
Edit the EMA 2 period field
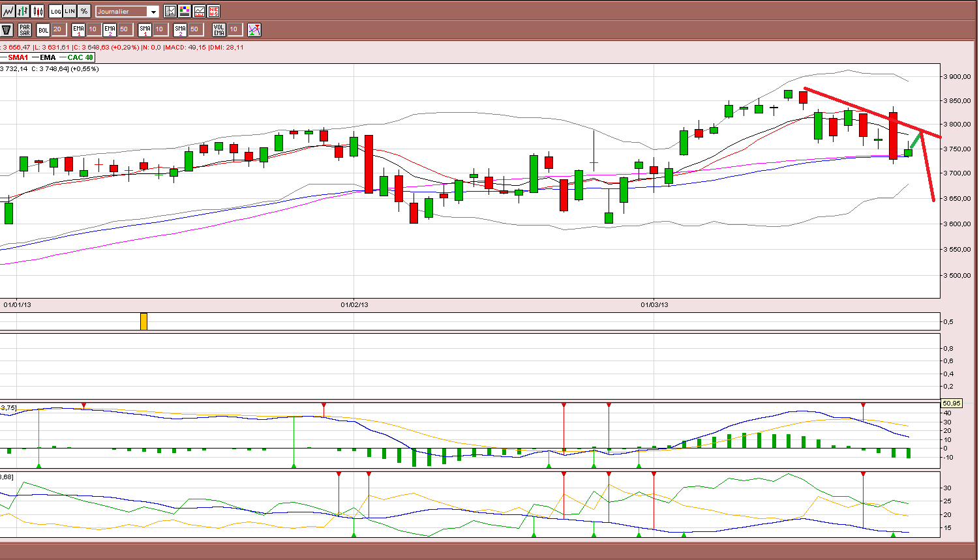125,29
